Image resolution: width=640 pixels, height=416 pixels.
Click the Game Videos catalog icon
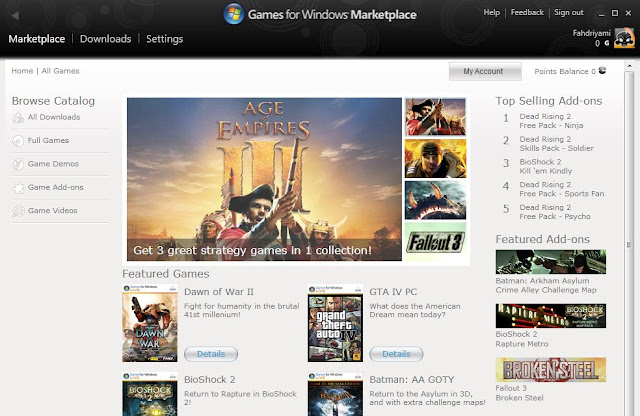coord(18,211)
